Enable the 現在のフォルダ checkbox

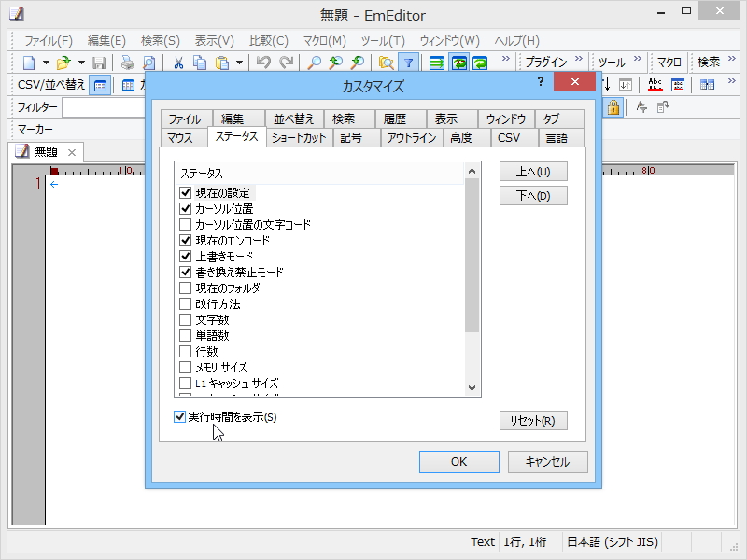tap(184, 288)
